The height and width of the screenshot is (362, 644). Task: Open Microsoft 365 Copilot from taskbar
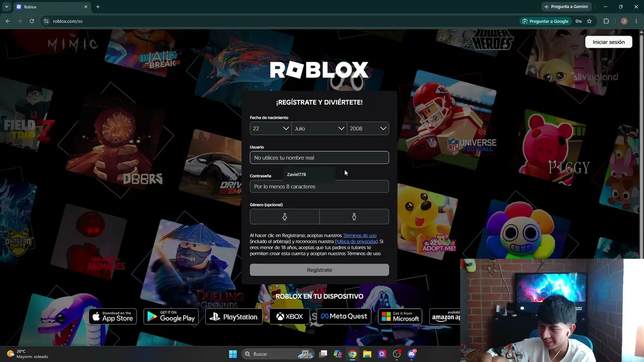(x=338, y=354)
